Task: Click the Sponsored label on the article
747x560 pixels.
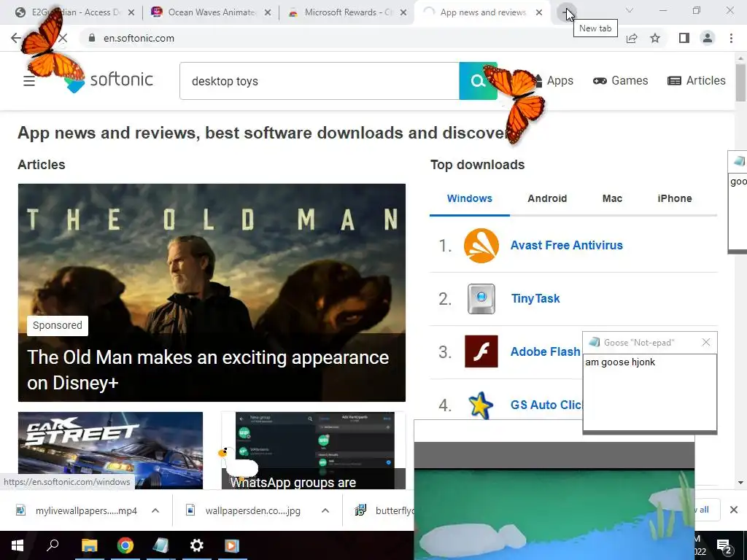Action: point(58,325)
